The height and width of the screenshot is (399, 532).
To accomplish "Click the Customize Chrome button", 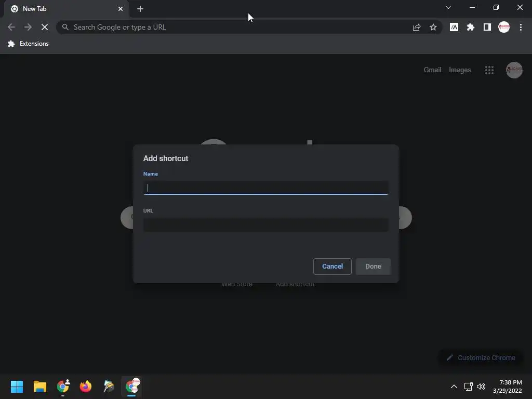I will tap(481, 357).
